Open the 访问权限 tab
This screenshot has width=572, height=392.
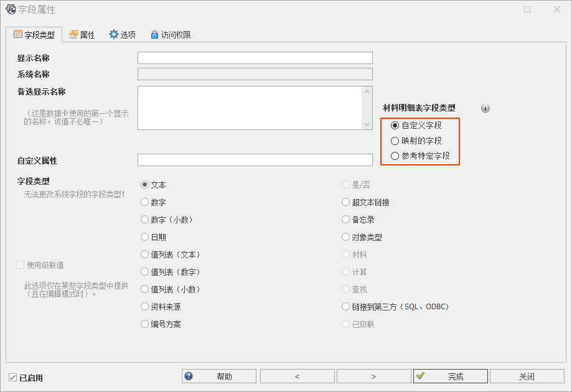171,35
